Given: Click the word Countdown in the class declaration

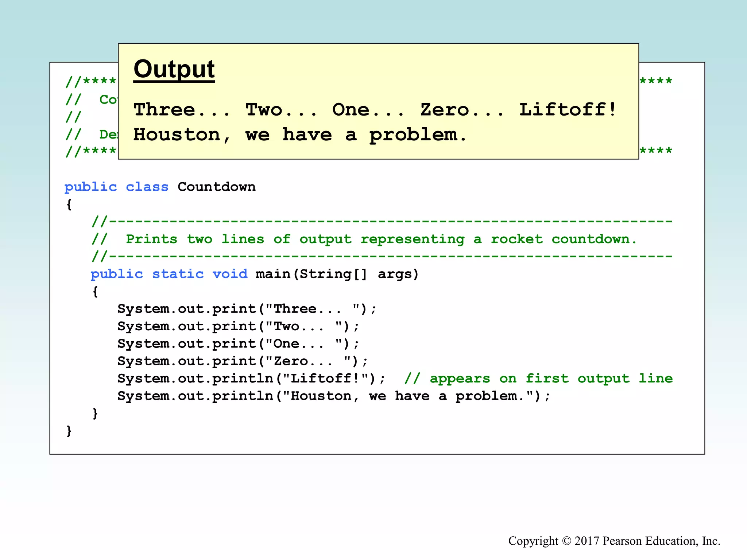Looking at the screenshot, I should (217, 187).
